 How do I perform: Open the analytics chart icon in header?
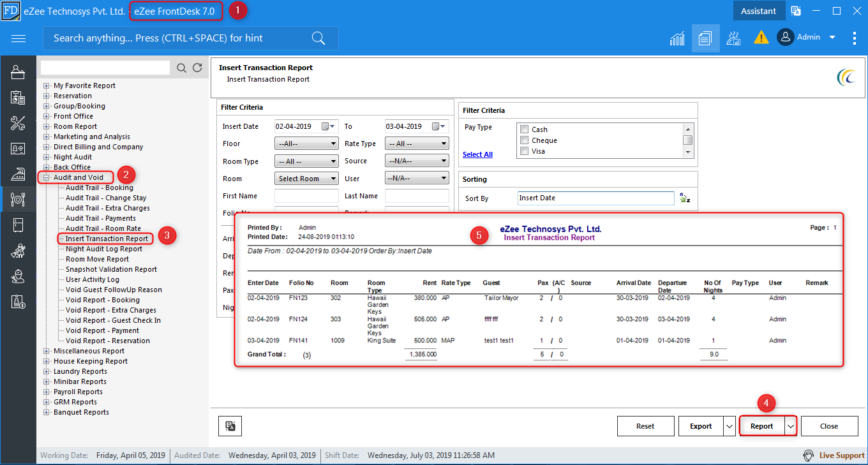coord(677,38)
